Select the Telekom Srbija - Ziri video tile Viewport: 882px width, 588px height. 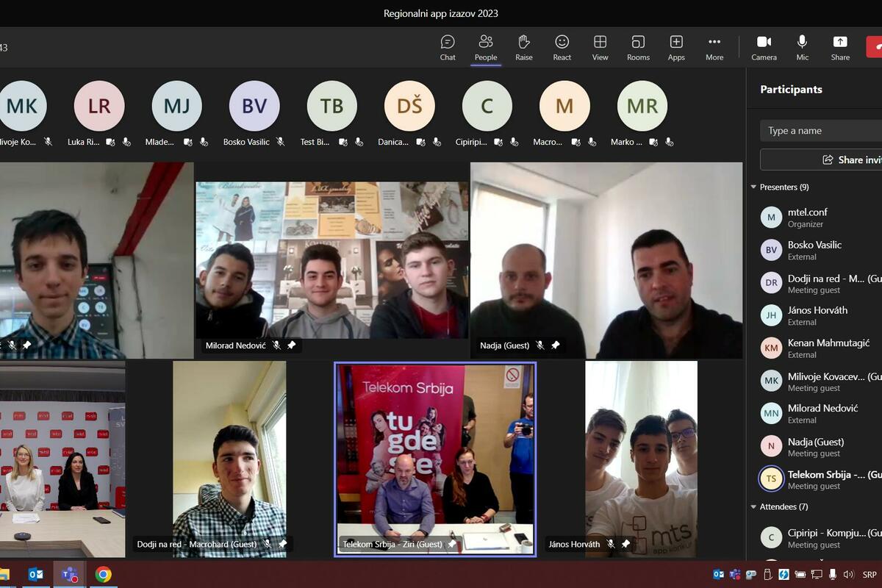point(435,459)
